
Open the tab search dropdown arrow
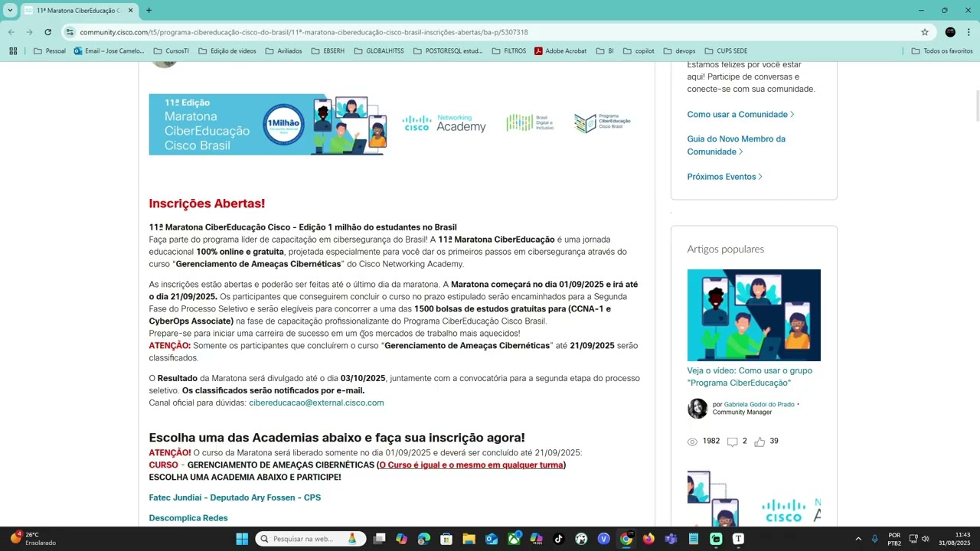(x=10, y=11)
